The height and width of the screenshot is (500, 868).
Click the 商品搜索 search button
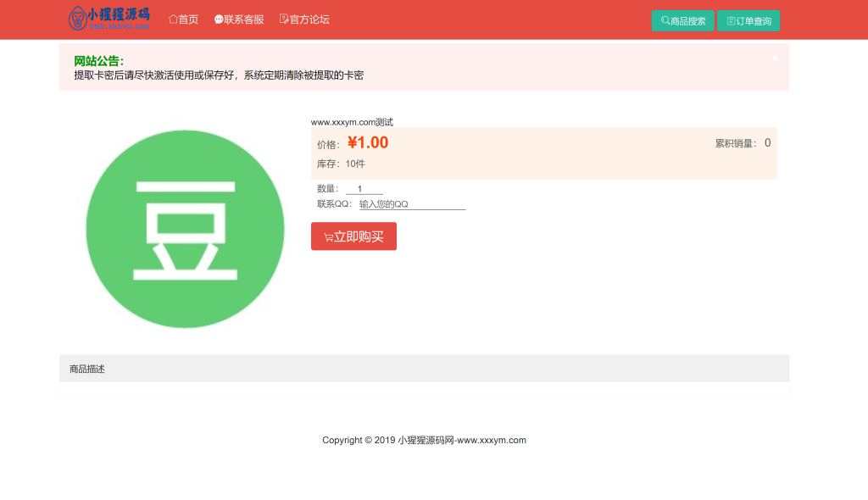click(682, 20)
